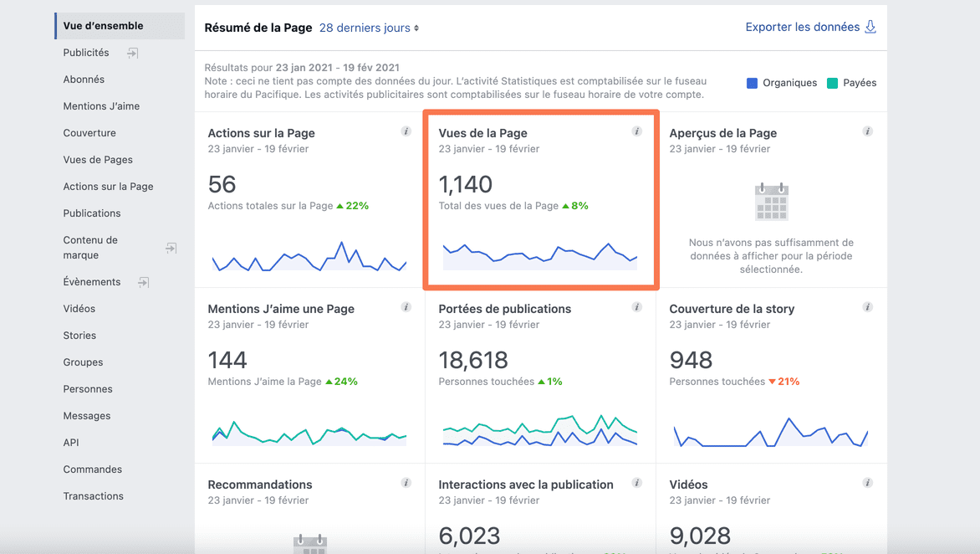Open Mentions J'aime in the sidebar
The height and width of the screenshot is (554, 980).
coord(101,106)
